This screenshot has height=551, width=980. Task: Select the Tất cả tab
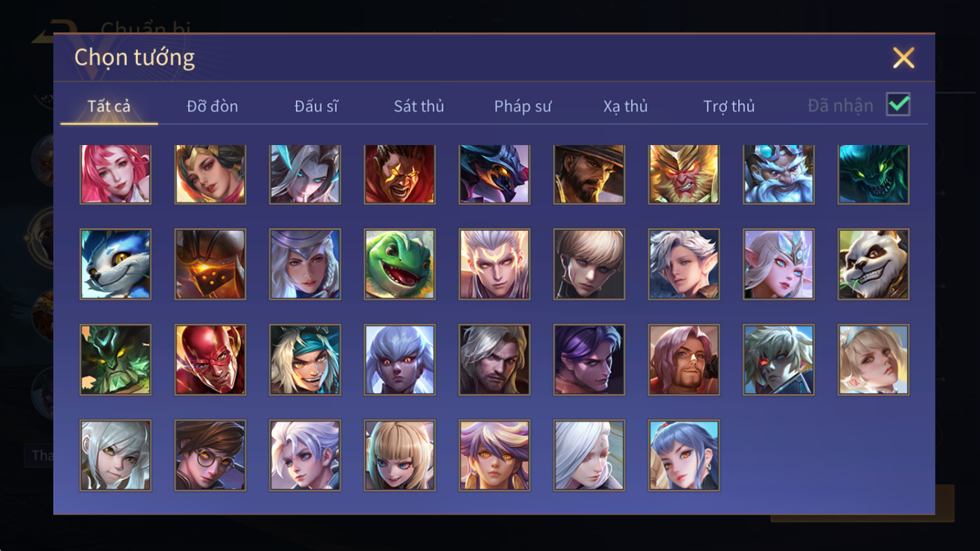pyautogui.click(x=109, y=106)
